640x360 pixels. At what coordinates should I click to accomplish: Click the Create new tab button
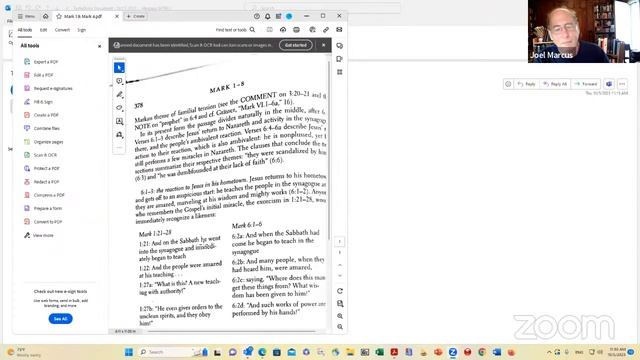(x=136, y=16)
